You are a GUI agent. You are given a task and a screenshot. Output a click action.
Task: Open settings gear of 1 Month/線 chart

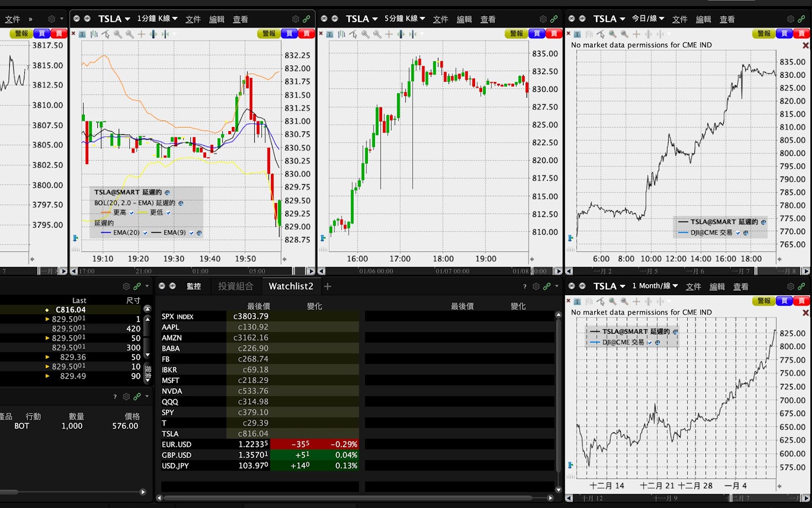click(x=790, y=287)
